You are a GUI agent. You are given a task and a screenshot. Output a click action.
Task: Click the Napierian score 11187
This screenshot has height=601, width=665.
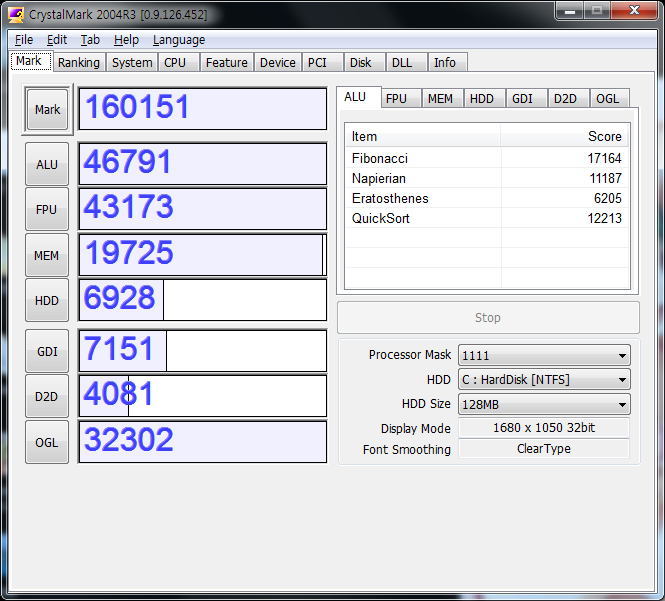605,178
